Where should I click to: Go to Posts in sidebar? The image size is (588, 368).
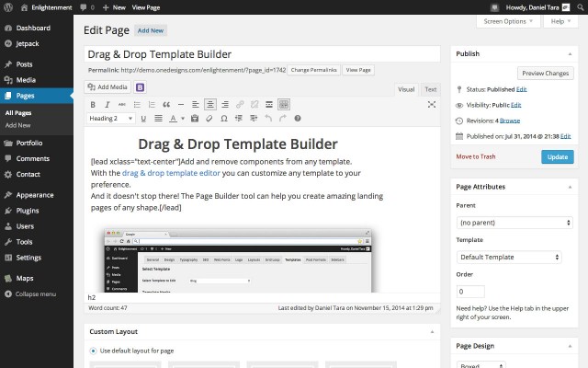pyautogui.click(x=37, y=64)
